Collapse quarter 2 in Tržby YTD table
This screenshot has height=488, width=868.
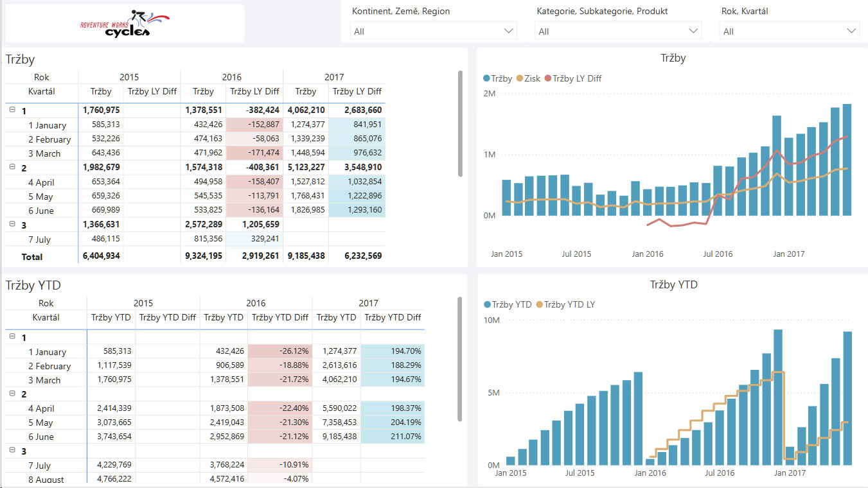(12, 393)
